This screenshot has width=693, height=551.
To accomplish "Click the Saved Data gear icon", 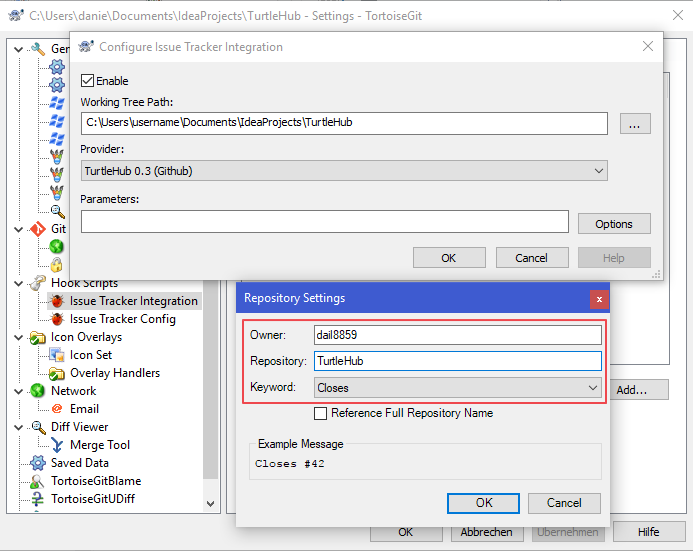I will click(x=38, y=463).
